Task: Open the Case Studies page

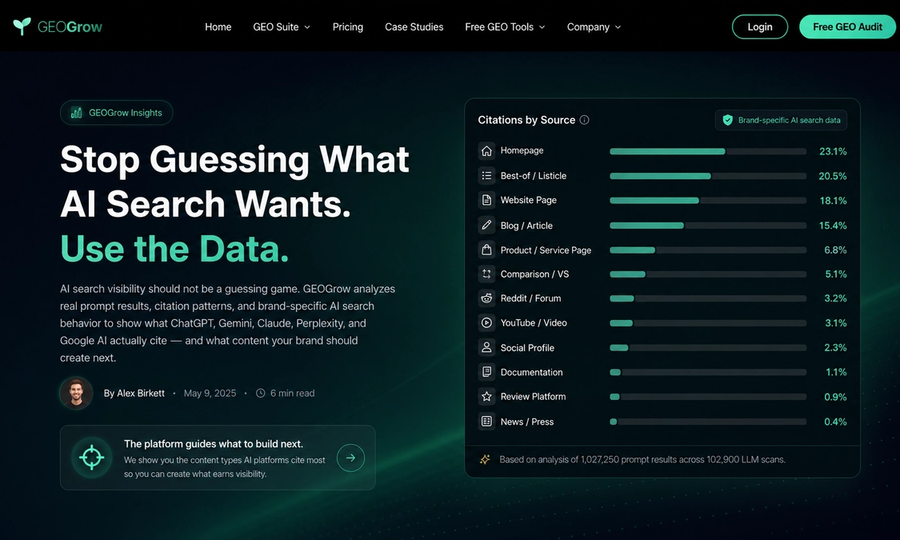Action: click(414, 27)
